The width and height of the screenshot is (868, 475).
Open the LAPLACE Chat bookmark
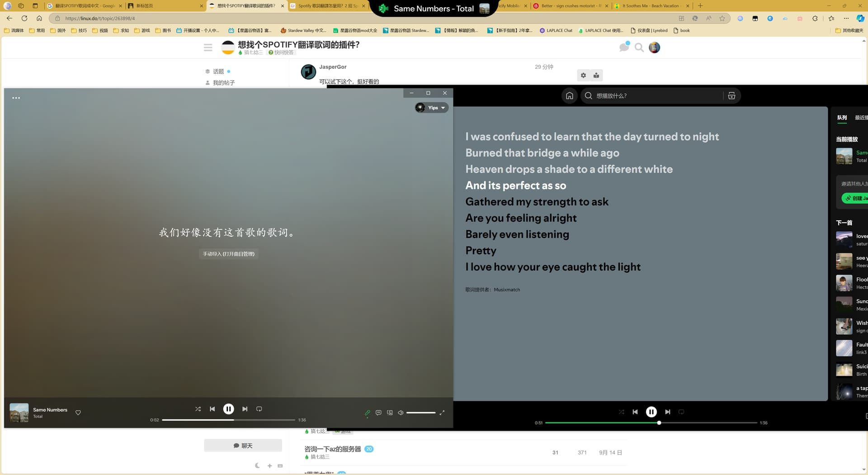coord(556,30)
